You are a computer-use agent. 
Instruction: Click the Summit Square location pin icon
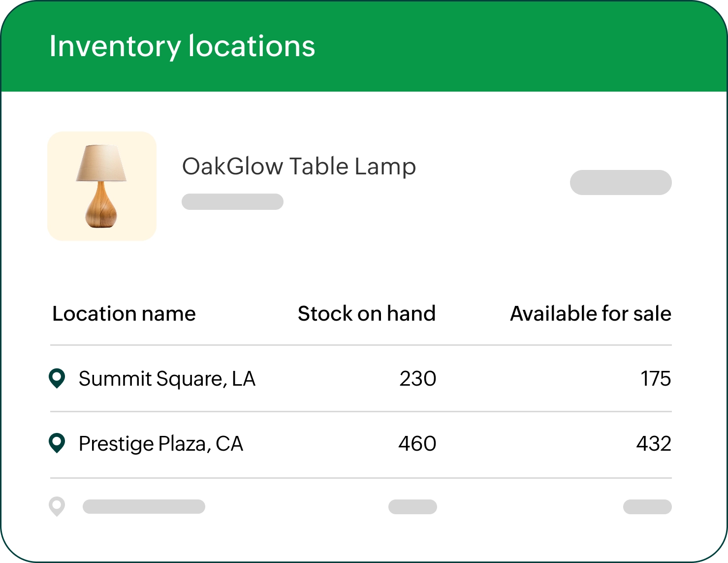point(57,378)
